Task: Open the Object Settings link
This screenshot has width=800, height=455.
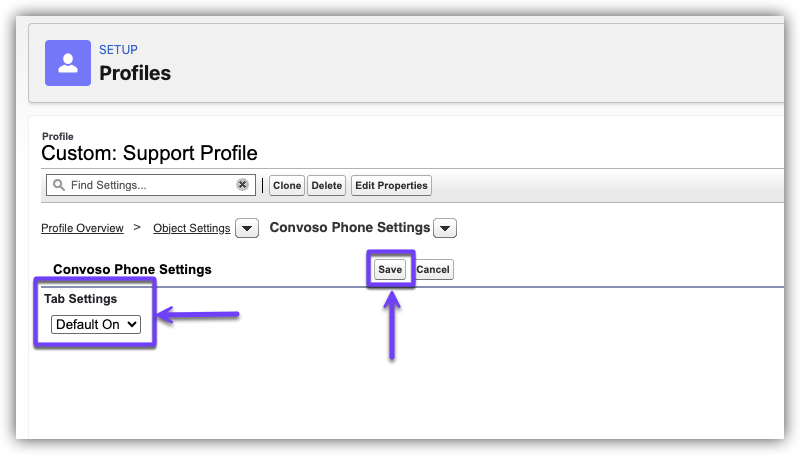Action: click(x=191, y=228)
